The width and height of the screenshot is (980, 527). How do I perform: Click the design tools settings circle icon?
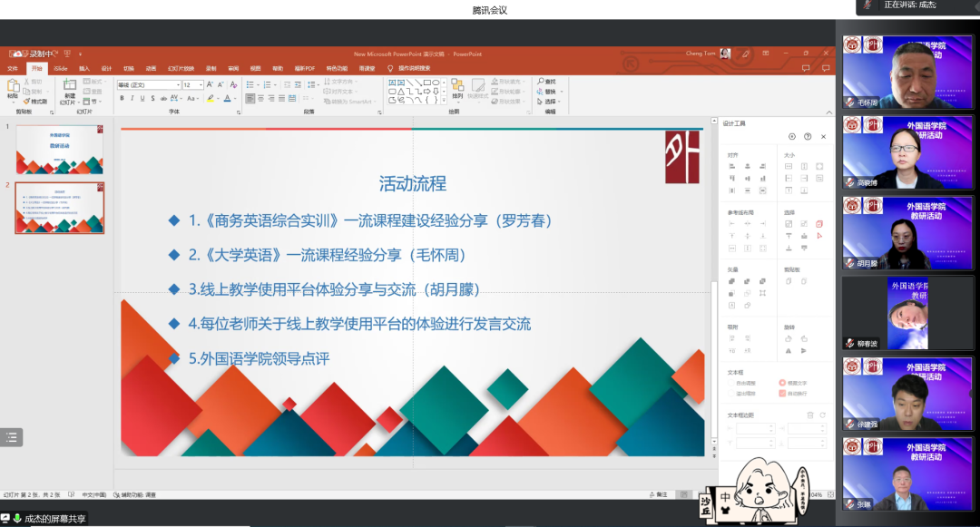tap(792, 136)
